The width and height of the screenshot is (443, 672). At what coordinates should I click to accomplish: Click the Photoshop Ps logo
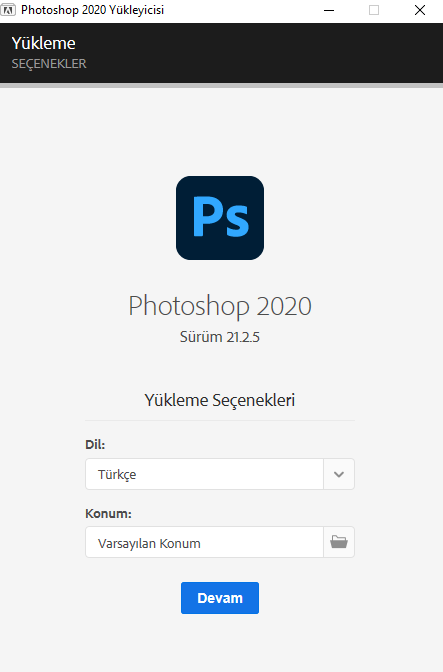pos(220,218)
